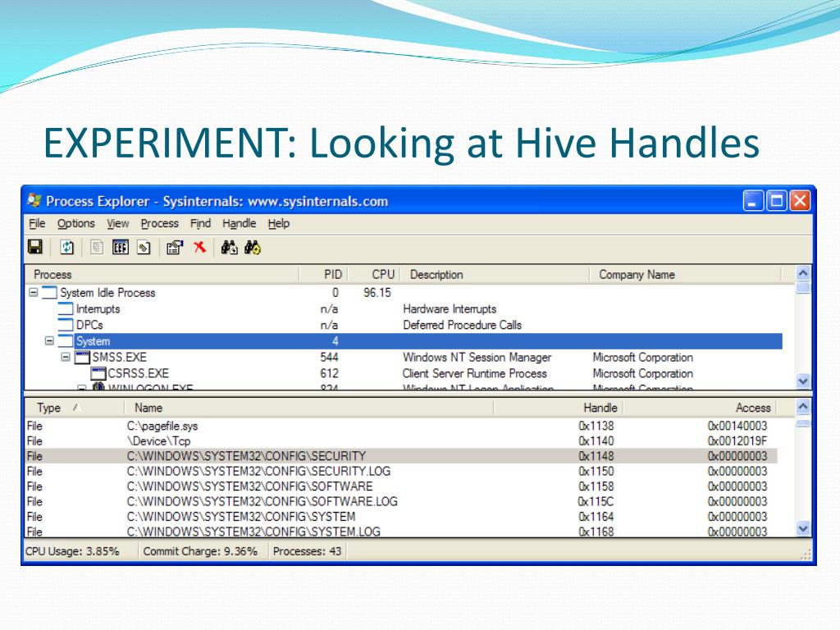840x630 pixels.
Task: Collapse the SMSS.EXE branch
Action: tap(66, 357)
